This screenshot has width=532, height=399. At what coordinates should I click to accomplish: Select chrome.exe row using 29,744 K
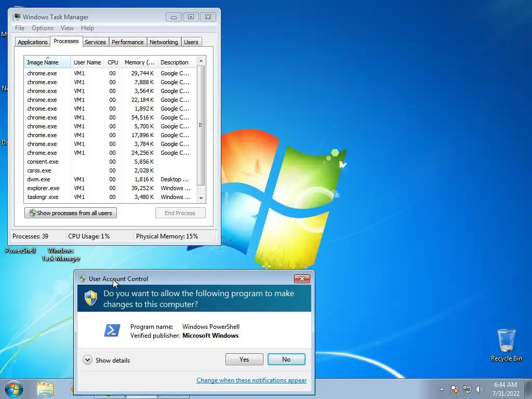[x=110, y=73]
